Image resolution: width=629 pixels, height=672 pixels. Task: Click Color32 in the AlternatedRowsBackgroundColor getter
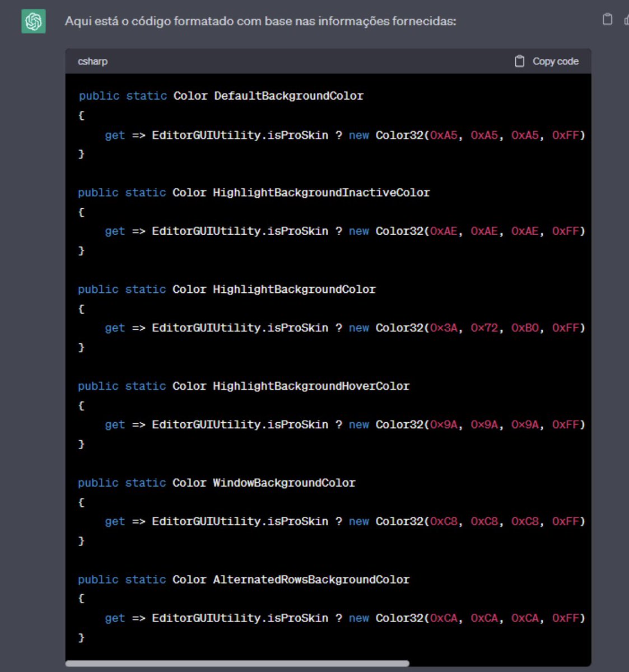click(x=399, y=618)
